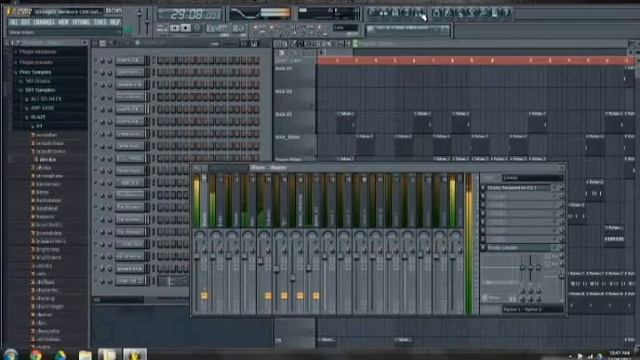640x360 pixels.
Task: Open the mixer output routing dropdown
Action: coord(532,309)
